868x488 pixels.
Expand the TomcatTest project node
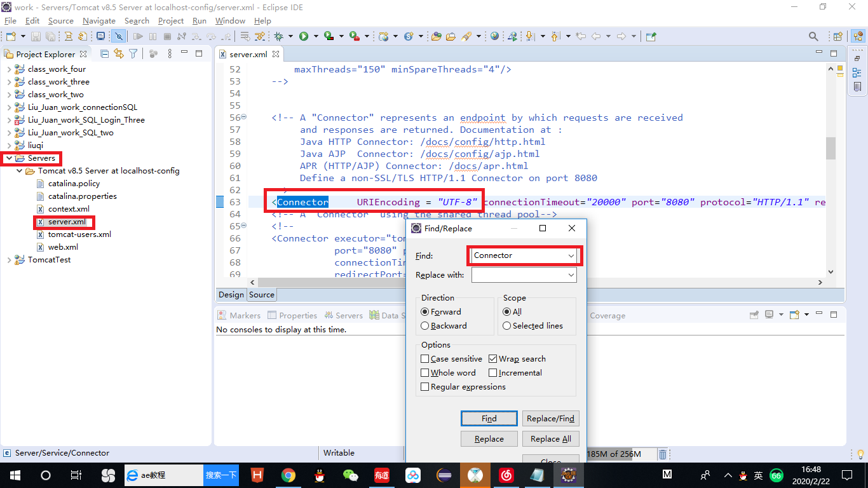click(x=9, y=260)
